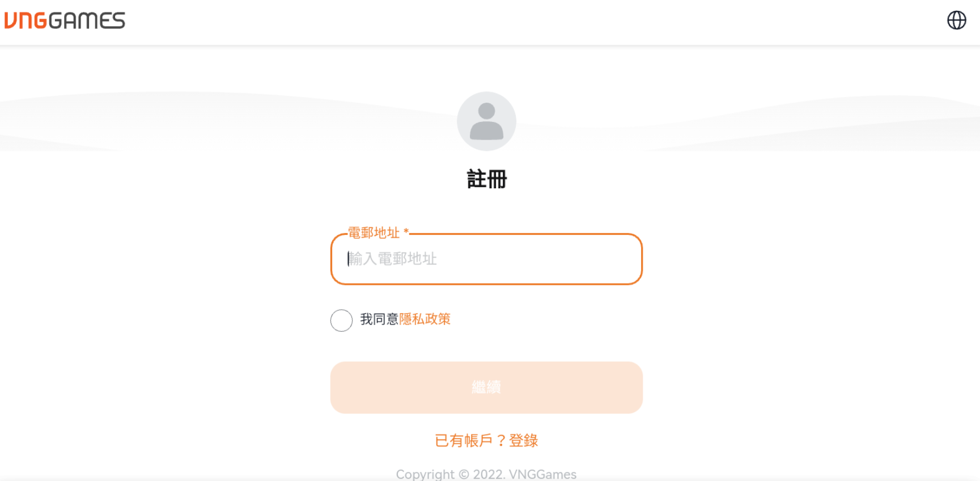
Task: Open the globe language selector
Action: (x=956, y=20)
